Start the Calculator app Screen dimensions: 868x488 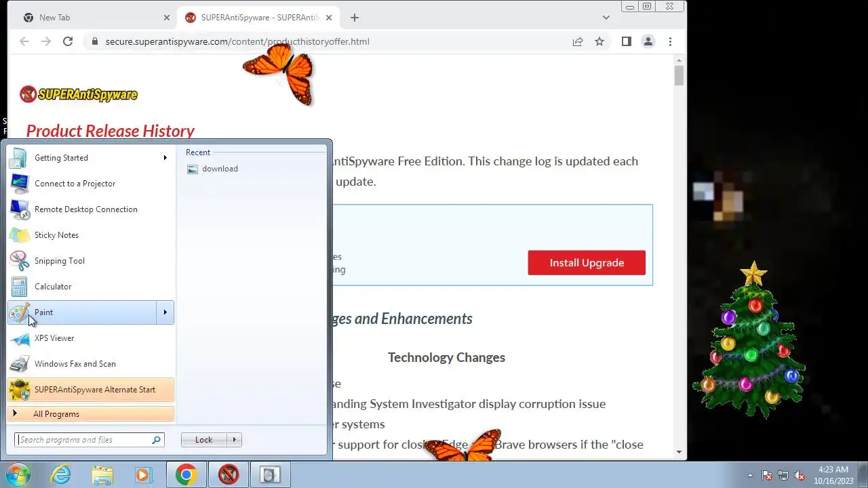(91, 287)
